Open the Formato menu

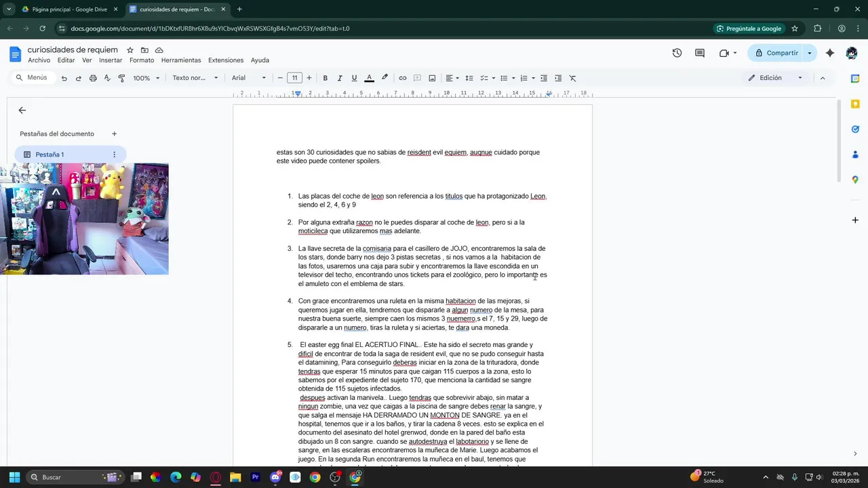tap(142, 60)
